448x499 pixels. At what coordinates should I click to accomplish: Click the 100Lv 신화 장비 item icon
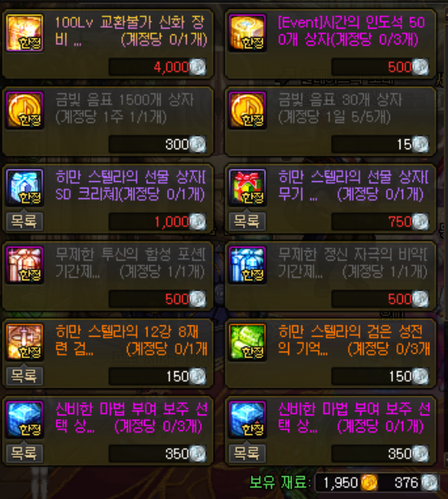[25, 33]
